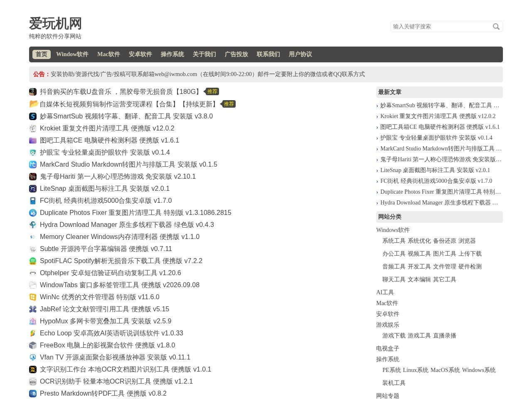Open sidebar 游戏下载 category link
The width and height of the screenshot is (532, 399).
[x=394, y=336]
